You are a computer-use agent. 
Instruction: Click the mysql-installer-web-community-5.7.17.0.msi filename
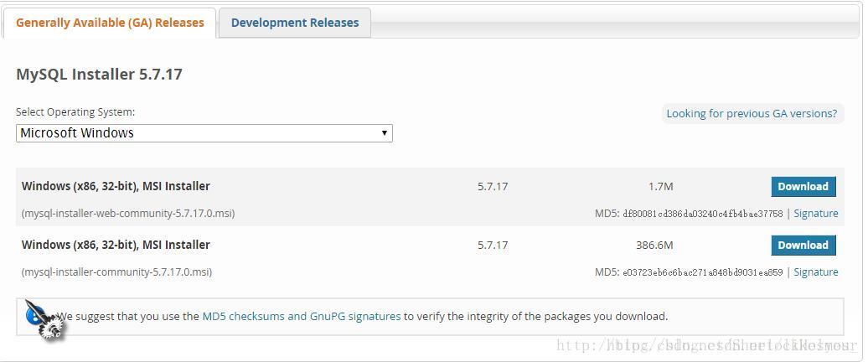128,214
